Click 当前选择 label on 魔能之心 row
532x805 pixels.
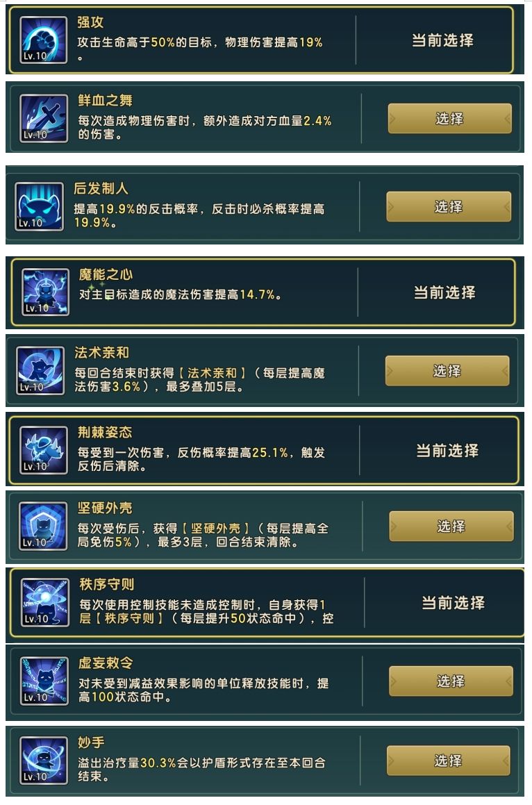[x=444, y=292]
